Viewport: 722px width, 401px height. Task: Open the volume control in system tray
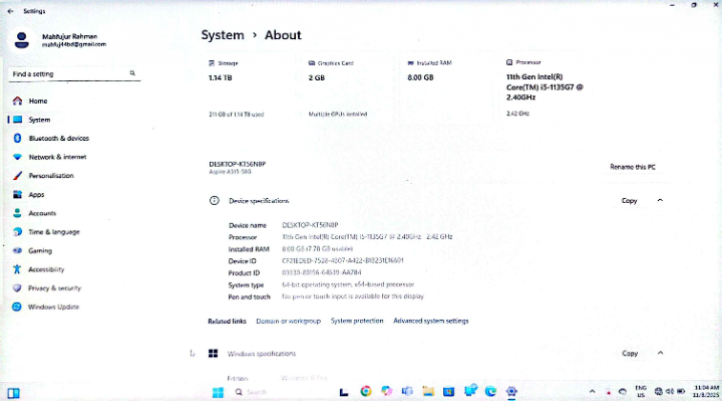tap(670, 392)
